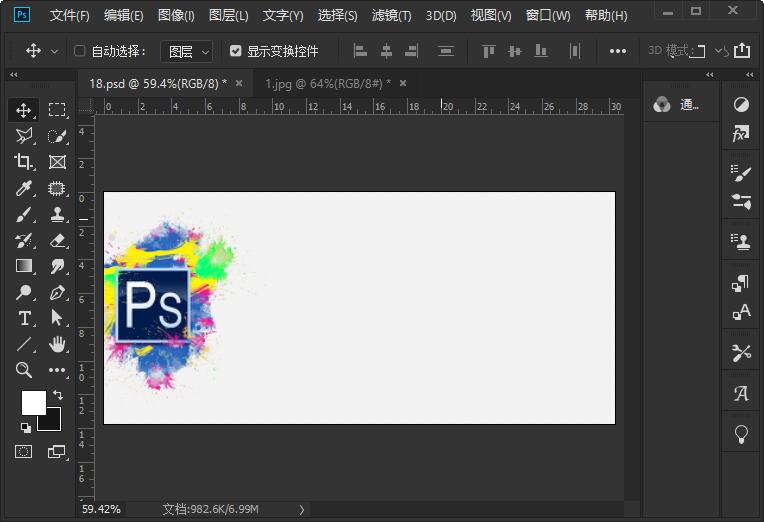
Task: Open the 图像(I) menu
Action: [176, 16]
